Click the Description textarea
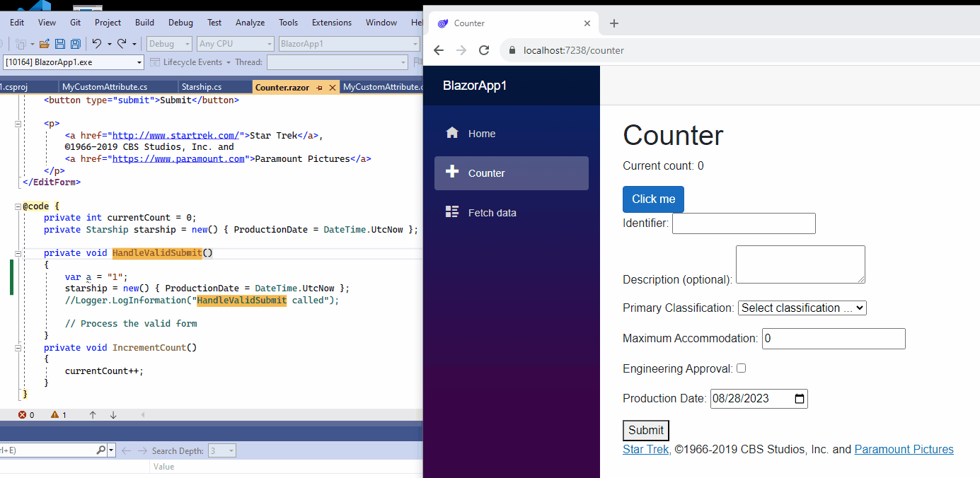 pyautogui.click(x=800, y=264)
